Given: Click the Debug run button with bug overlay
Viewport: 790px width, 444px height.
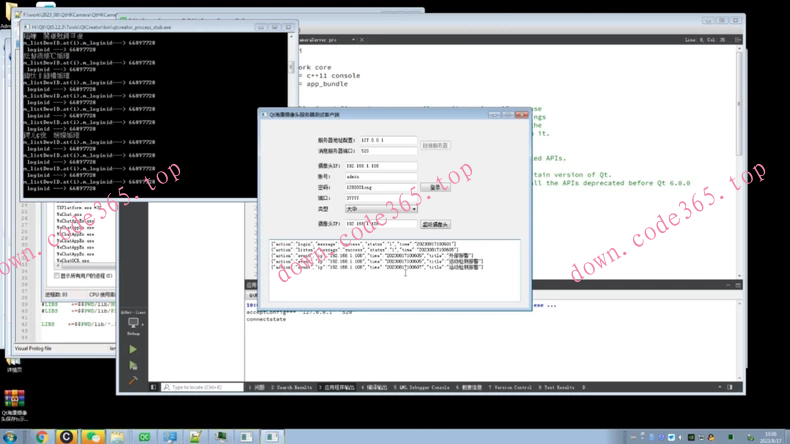Looking at the screenshot, I should click(x=133, y=366).
